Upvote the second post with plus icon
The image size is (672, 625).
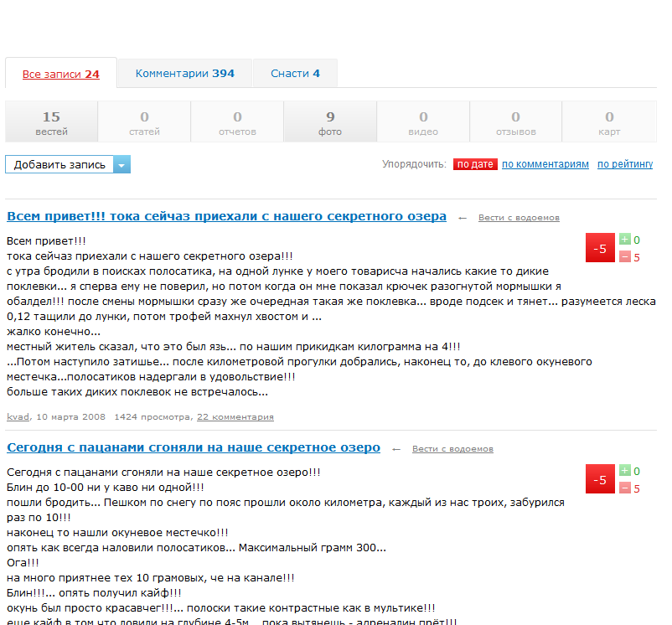click(624, 472)
